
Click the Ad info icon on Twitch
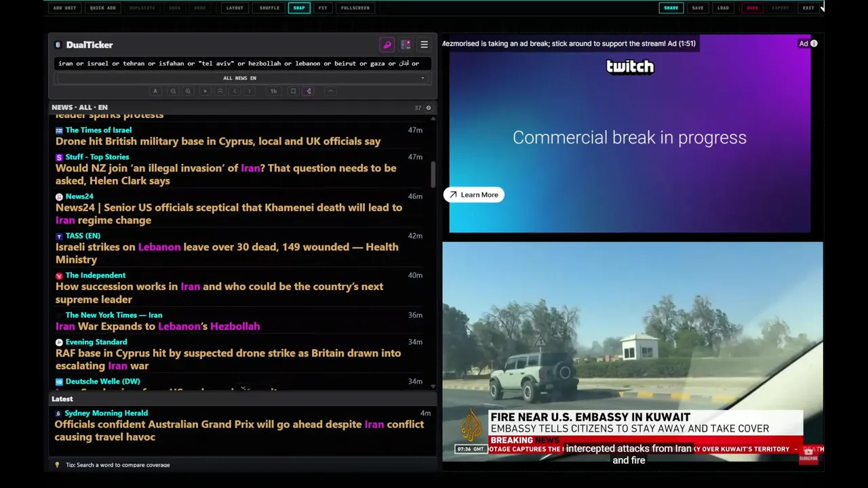pyautogui.click(x=814, y=43)
